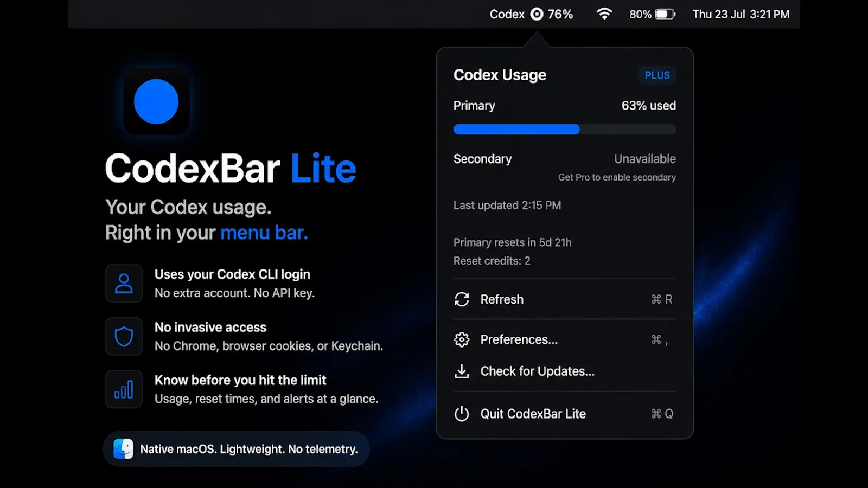Choose Check for Updates... menu item
The image size is (868, 488).
pyautogui.click(x=565, y=371)
